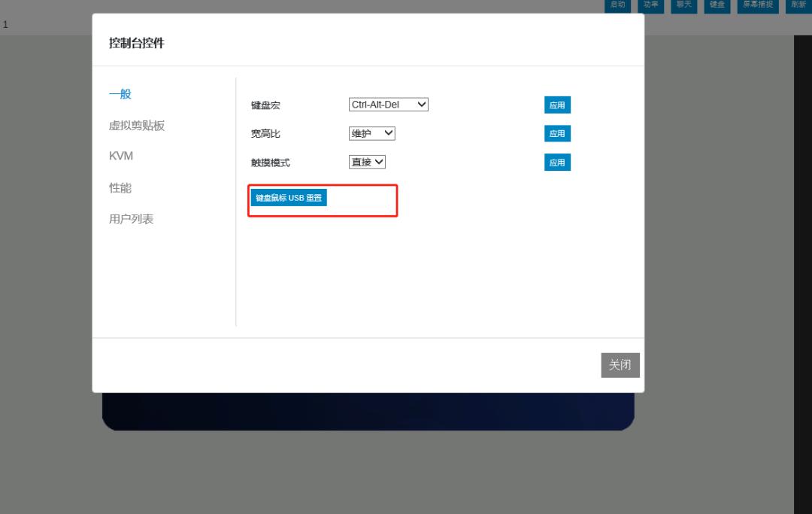Expand the 宽高比 aspect ratio dropdown

371,133
